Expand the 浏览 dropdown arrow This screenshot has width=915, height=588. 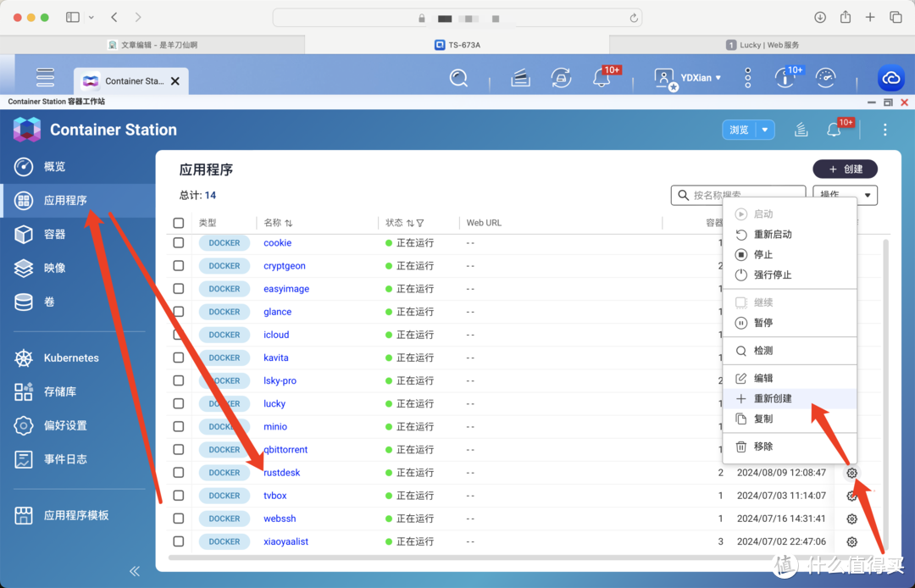pyautogui.click(x=766, y=130)
